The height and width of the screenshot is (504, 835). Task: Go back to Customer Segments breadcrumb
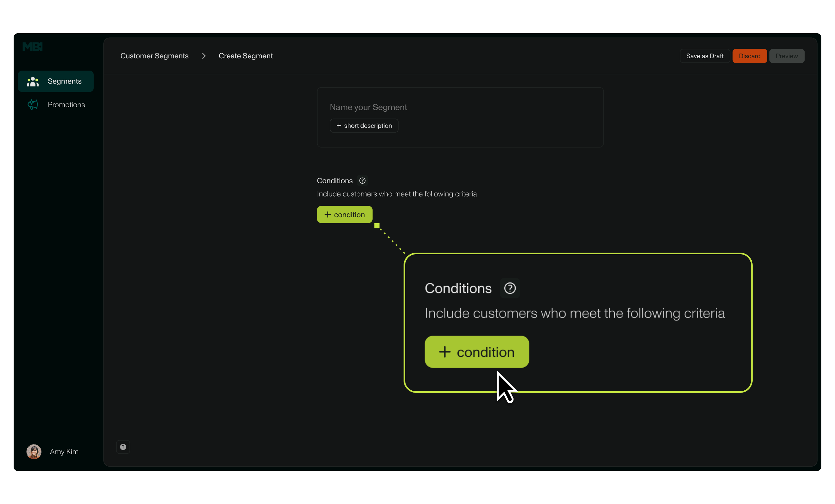(154, 56)
